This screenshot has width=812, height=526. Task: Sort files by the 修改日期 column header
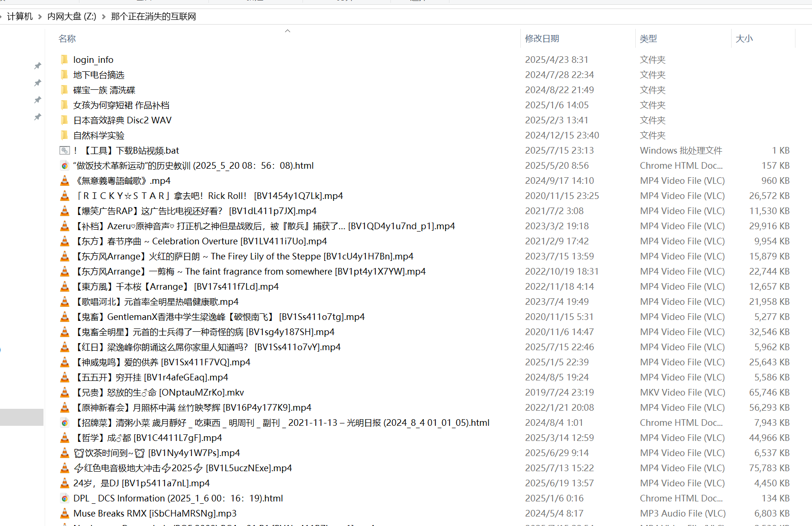point(542,39)
